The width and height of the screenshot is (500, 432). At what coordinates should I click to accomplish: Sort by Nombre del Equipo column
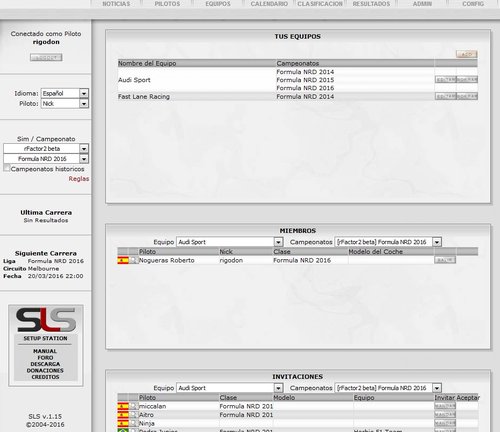point(147,63)
